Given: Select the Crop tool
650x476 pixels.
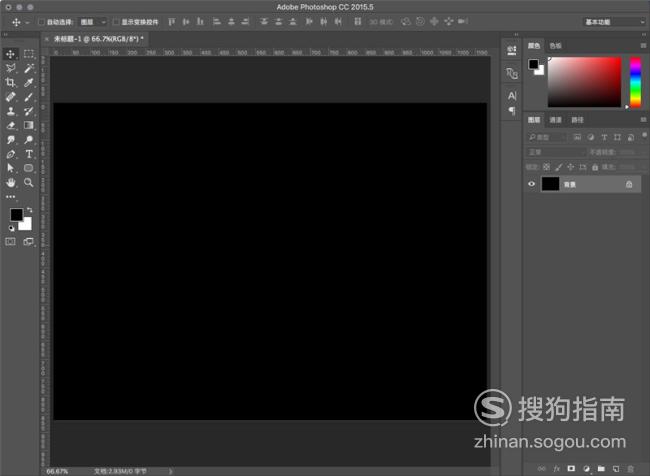Looking at the screenshot, I should (x=10, y=83).
